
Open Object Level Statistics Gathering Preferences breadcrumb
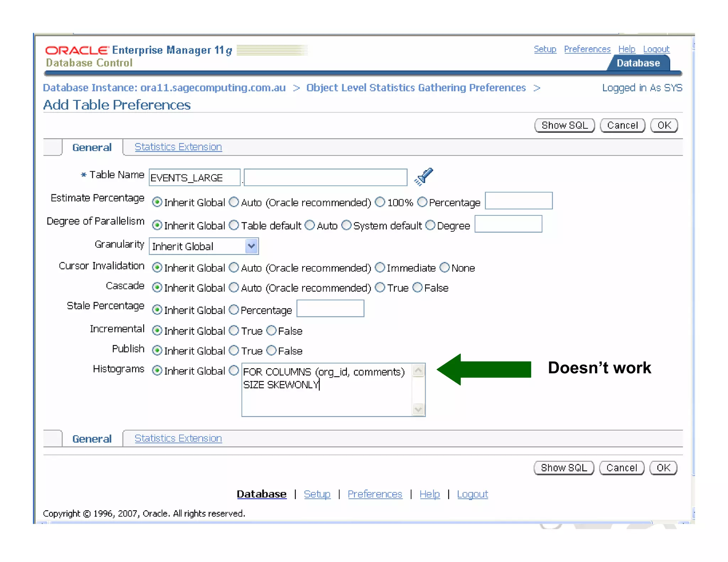tap(416, 88)
